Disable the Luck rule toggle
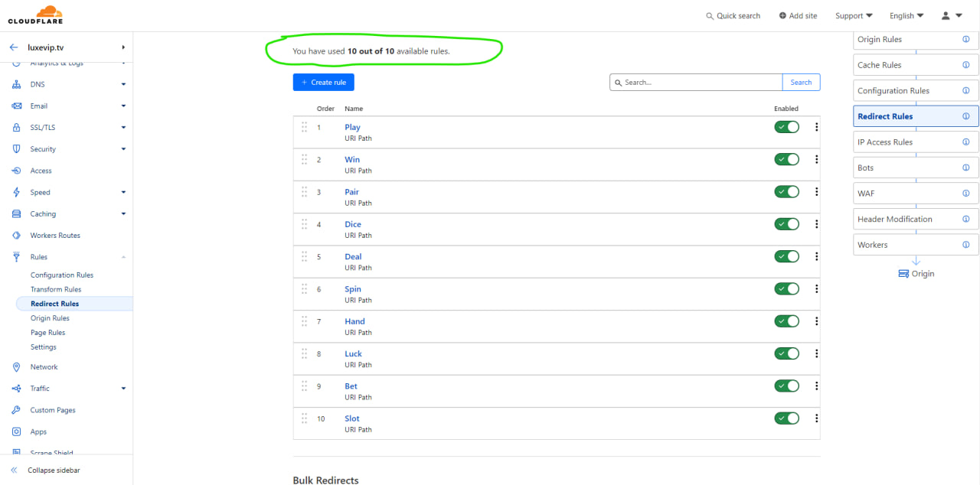Viewport: 980px width, 485px height. point(786,353)
